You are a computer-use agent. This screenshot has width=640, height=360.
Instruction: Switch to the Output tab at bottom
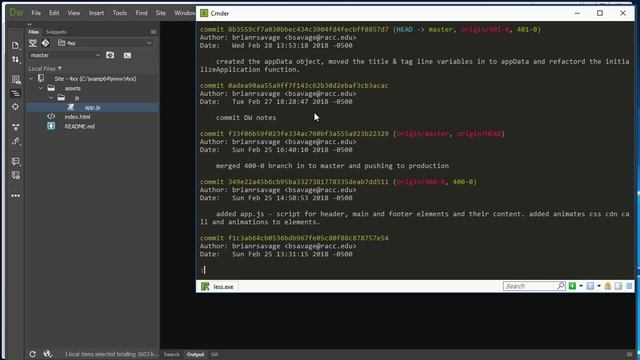click(195, 354)
